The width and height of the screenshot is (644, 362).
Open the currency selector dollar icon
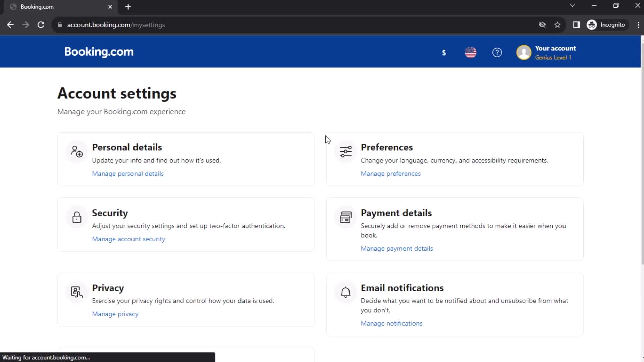(x=444, y=53)
